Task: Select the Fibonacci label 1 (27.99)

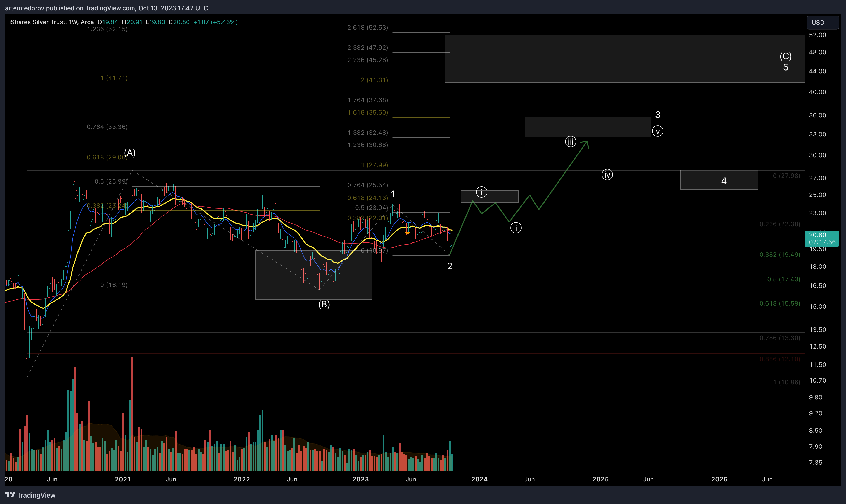Action: coord(374,165)
